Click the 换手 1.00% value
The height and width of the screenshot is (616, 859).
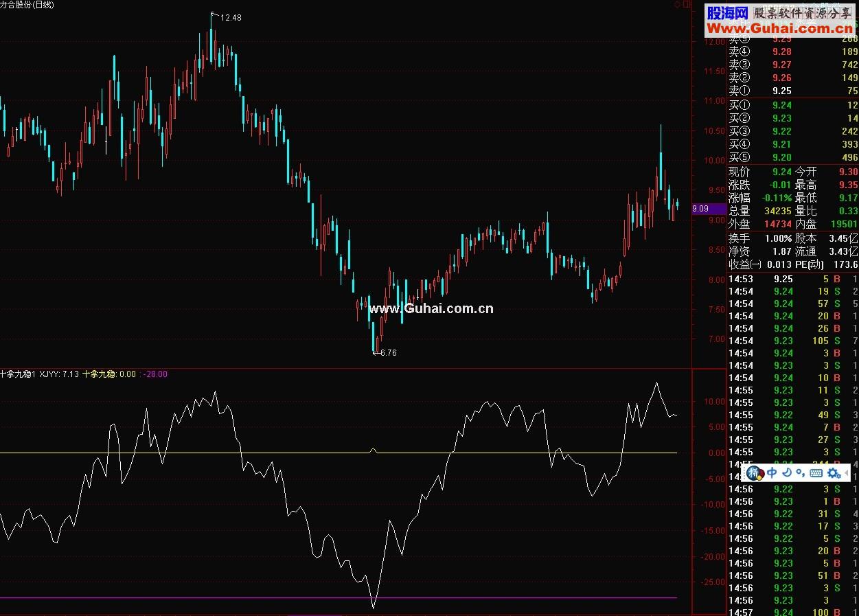(x=778, y=238)
